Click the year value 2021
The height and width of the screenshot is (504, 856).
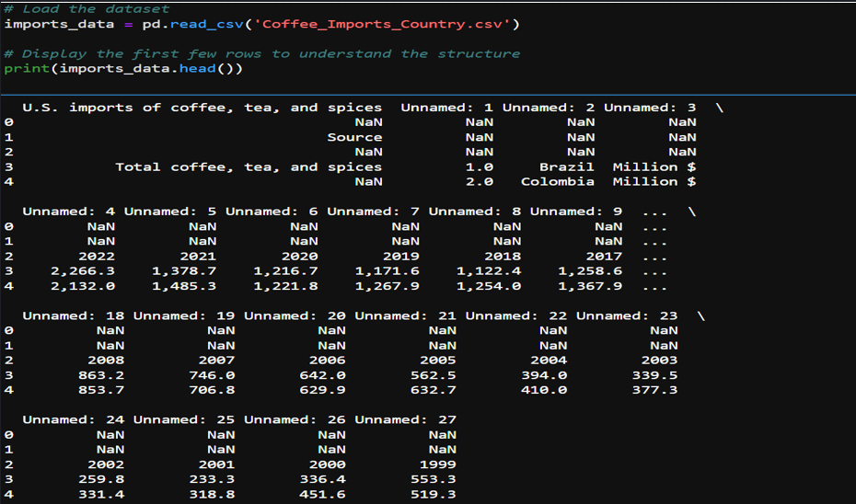[x=198, y=257]
